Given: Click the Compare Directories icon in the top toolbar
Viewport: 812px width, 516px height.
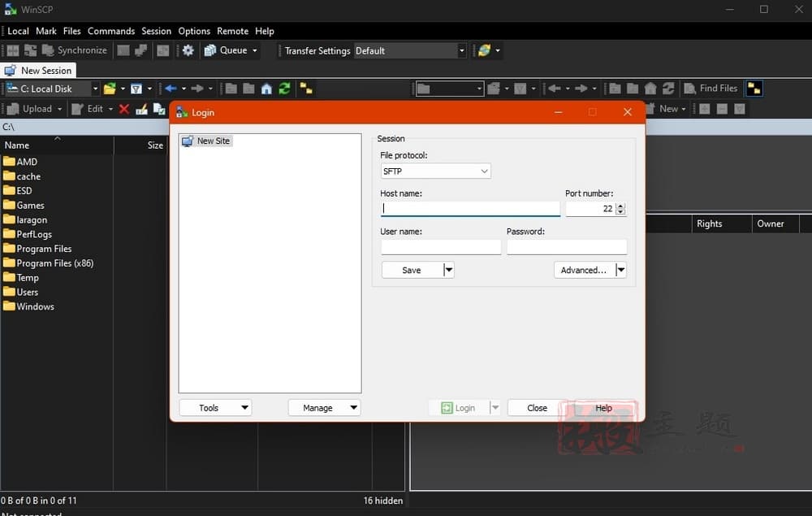Looking at the screenshot, I should click(13, 50).
